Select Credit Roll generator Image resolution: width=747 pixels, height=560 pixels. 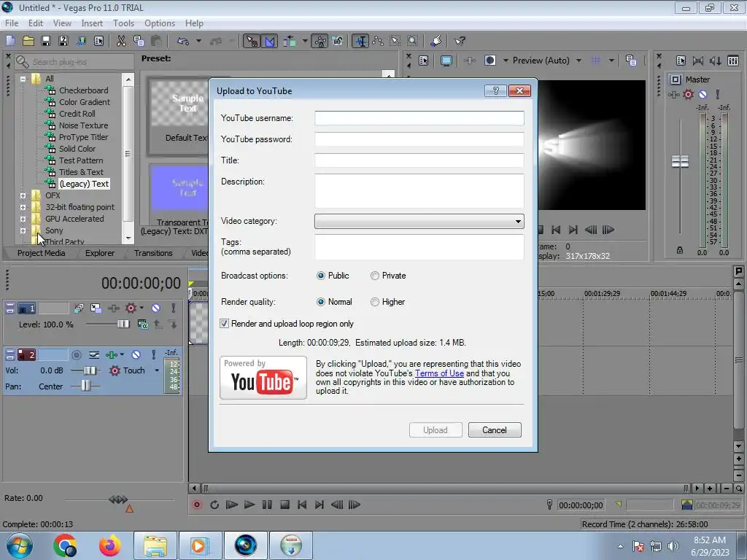pyautogui.click(x=77, y=114)
